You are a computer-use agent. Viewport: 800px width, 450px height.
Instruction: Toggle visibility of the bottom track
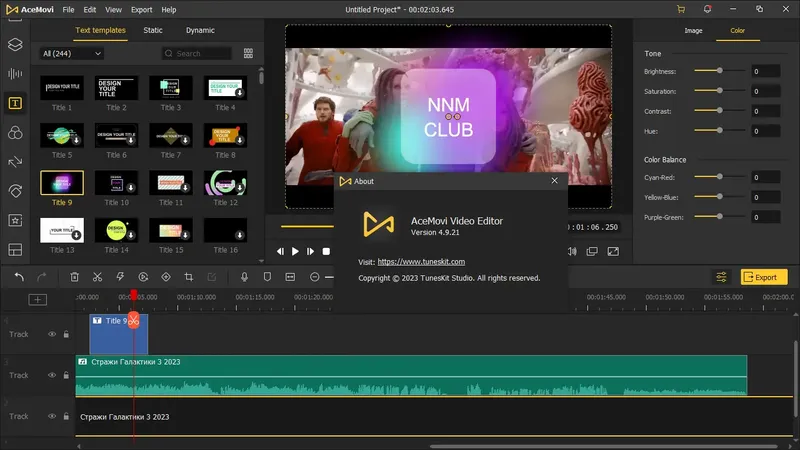tap(52, 416)
